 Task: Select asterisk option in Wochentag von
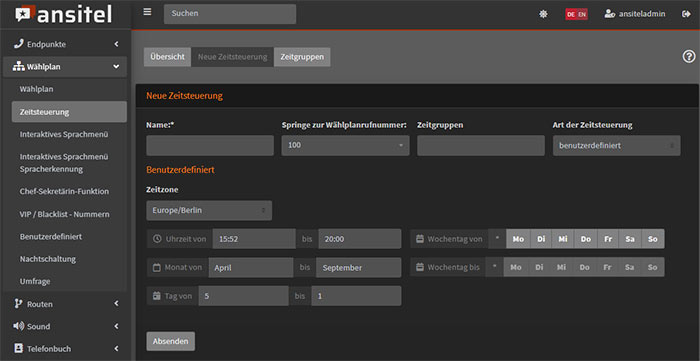[x=497, y=239]
